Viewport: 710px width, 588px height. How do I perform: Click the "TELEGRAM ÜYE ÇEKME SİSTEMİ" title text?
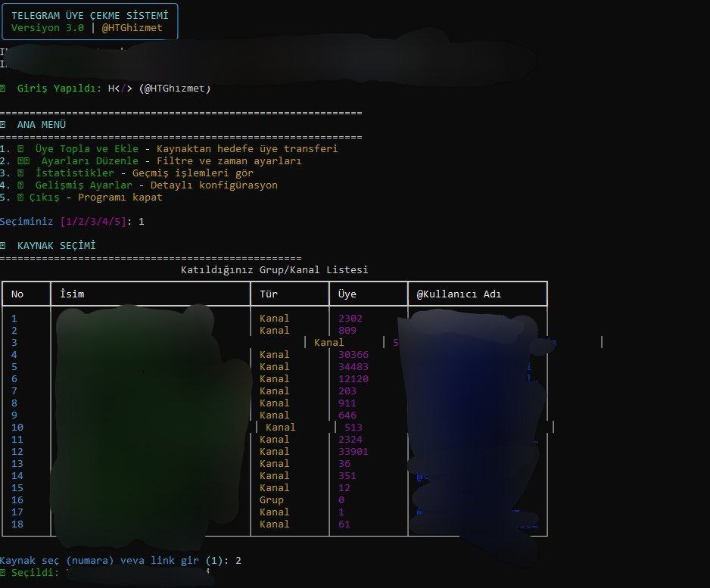(89, 15)
